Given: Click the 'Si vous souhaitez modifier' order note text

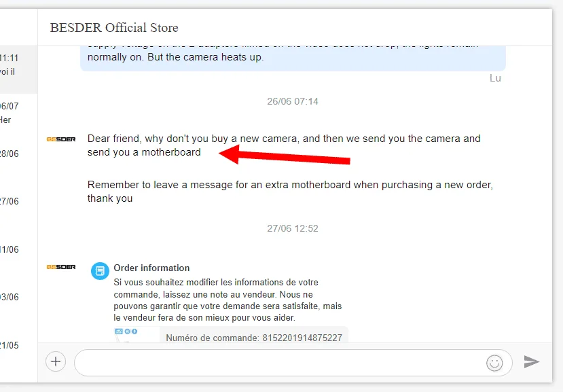Looking at the screenshot, I should click(x=228, y=300).
